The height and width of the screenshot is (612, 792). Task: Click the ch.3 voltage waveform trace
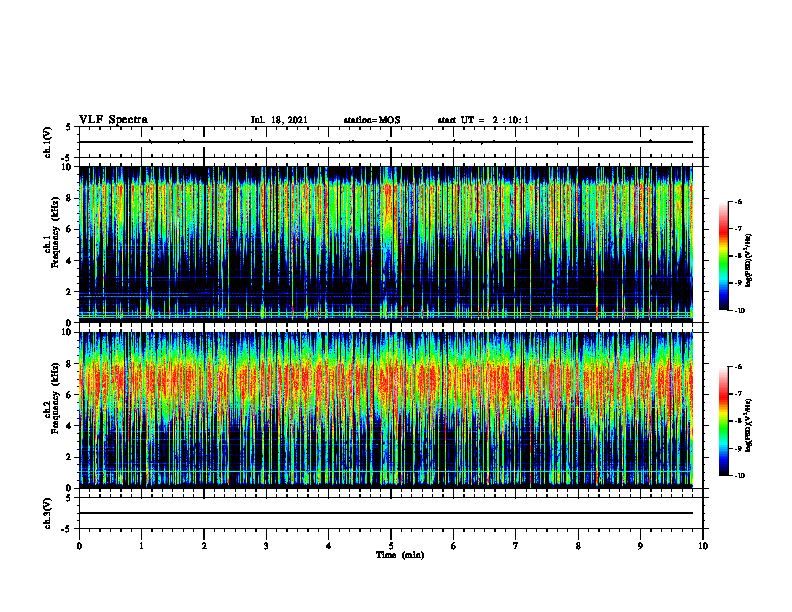(386, 513)
